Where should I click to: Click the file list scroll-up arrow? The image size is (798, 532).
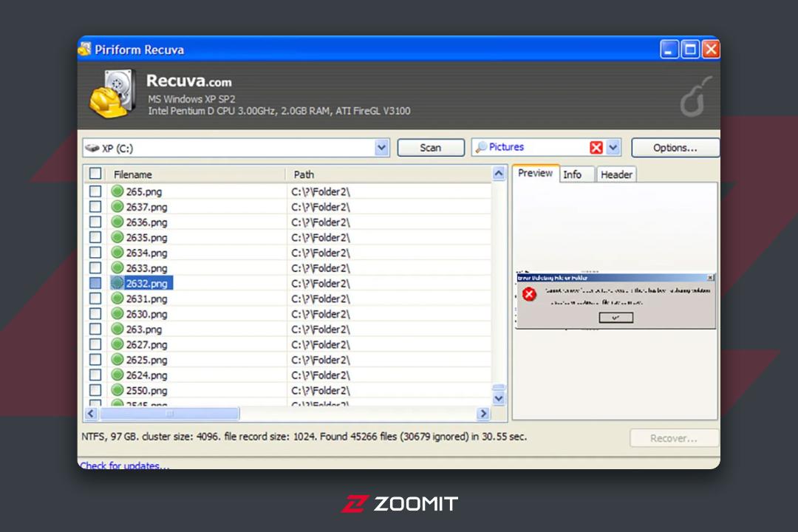[x=499, y=174]
